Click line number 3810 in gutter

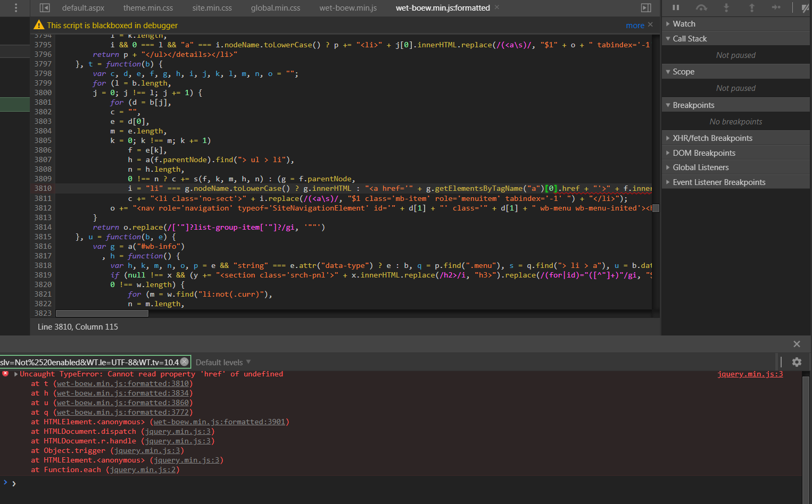pos(43,189)
